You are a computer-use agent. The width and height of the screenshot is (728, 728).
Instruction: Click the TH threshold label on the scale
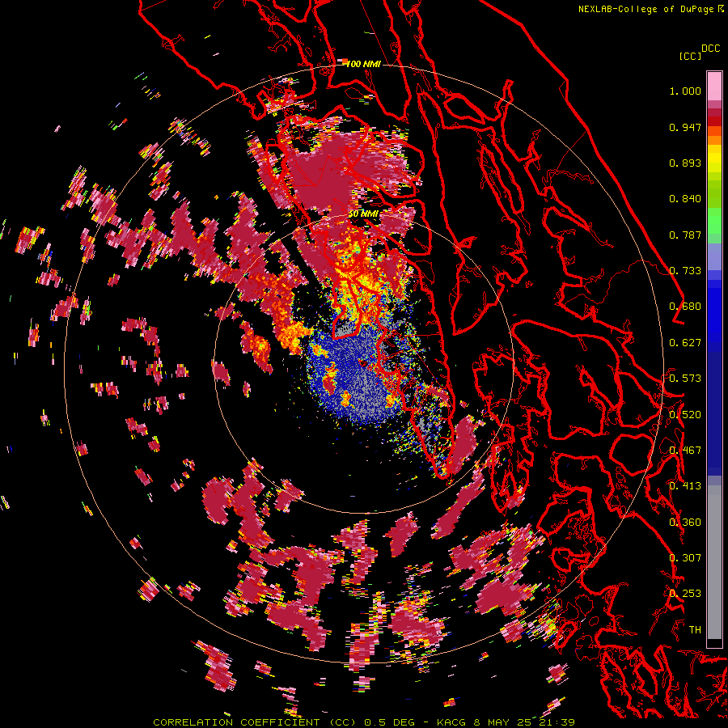click(x=695, y=630)
